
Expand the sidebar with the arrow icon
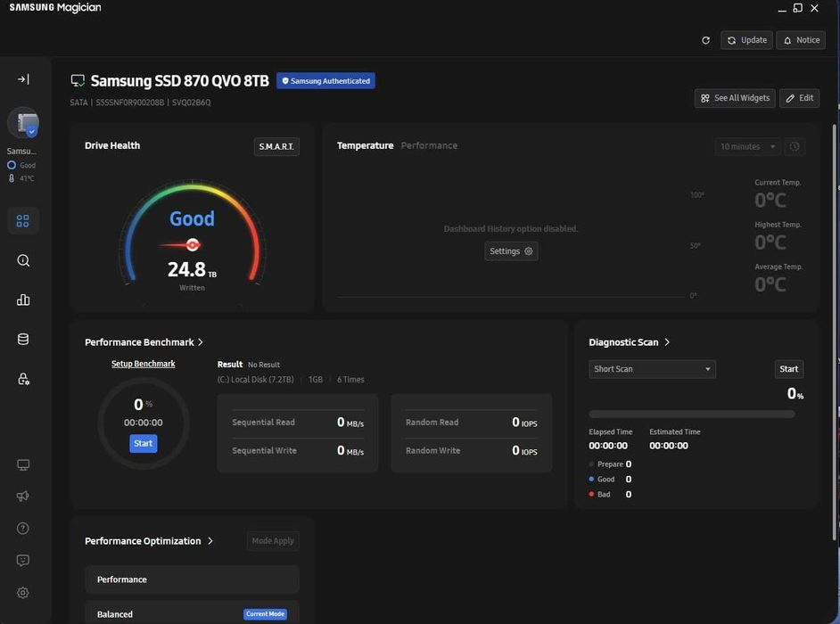pos(23,79)
